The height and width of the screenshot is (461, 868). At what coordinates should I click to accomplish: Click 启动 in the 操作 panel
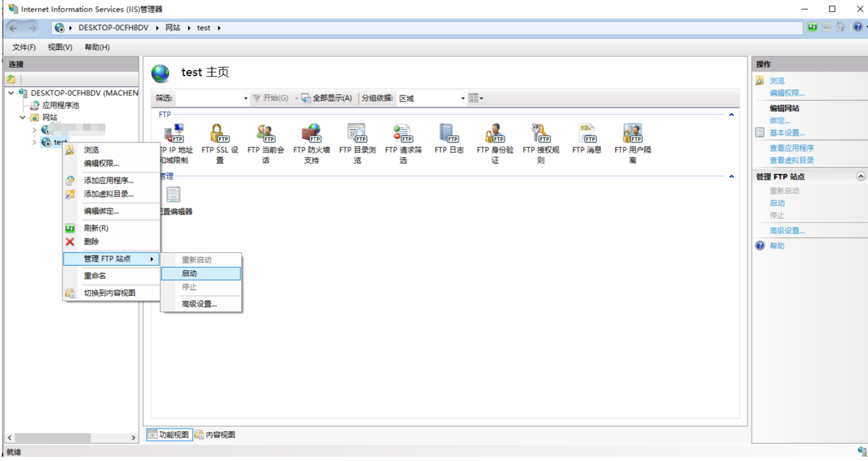[x=777, y=203]
